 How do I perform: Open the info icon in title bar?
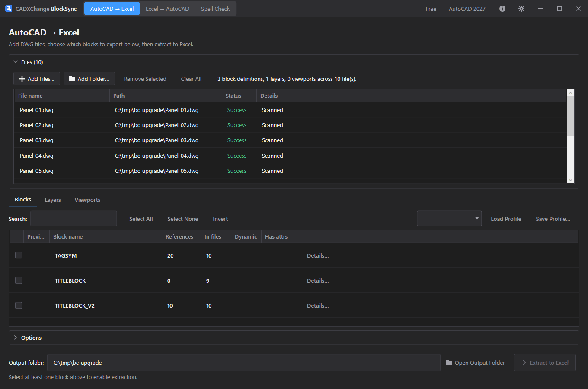pyautogui.click(x=502, y=9)
